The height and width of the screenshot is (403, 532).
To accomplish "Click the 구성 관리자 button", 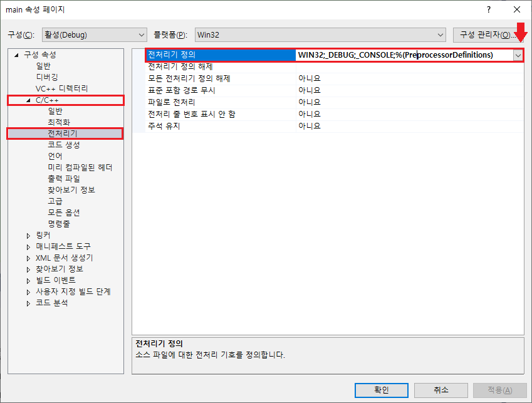I will 488,35.
